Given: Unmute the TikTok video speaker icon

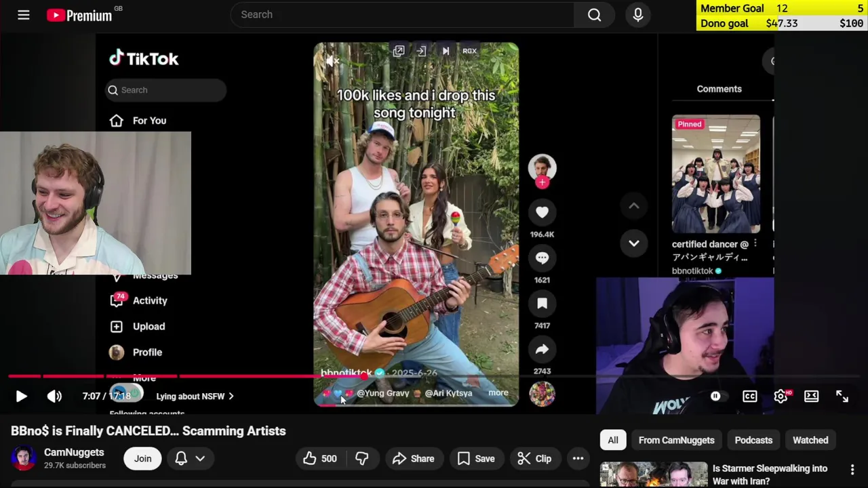Looking at the screenshot, I should click(x=332, y=61).
